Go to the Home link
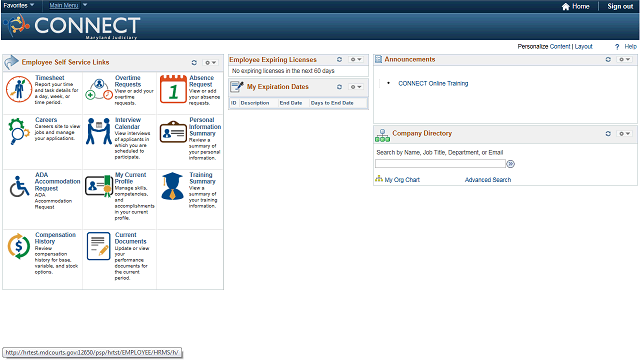The width and height of the screenshot is (640, 360). click(580, 6)
